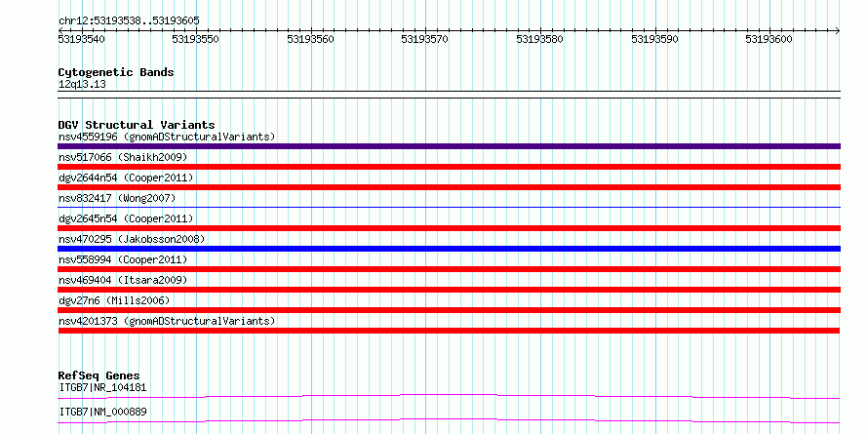Click ruler position 53193600
The height and width of the screenshot is (434, 868).
point(769,39)
